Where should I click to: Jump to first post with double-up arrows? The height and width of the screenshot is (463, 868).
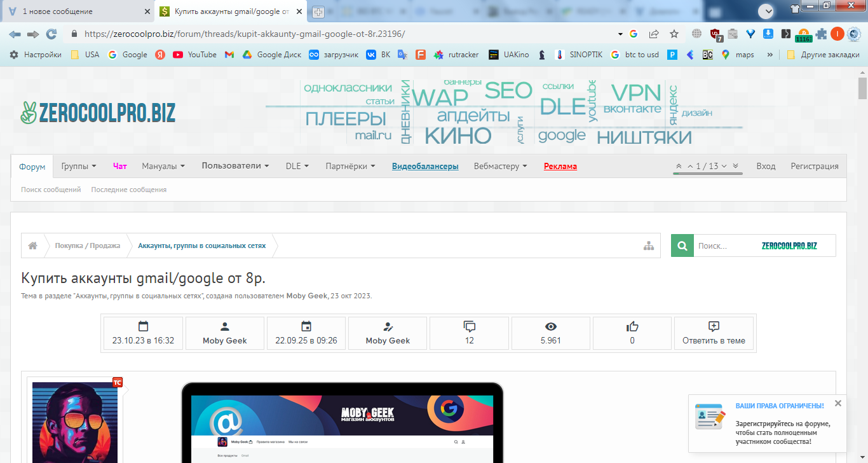[679, 166]
